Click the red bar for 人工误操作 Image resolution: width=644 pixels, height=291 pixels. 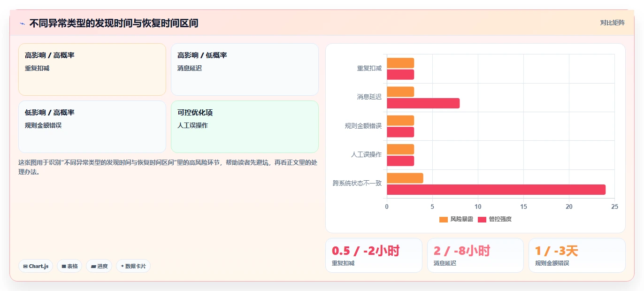point(400,161)
